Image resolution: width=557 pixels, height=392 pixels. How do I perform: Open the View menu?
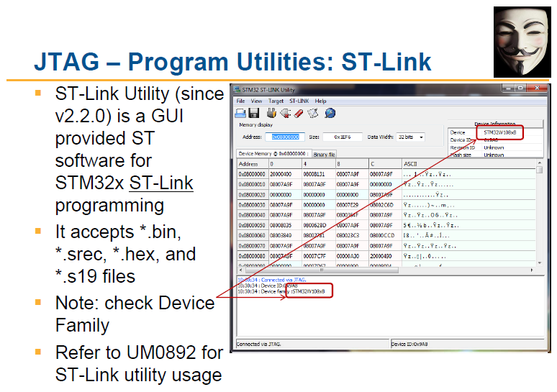256,101
